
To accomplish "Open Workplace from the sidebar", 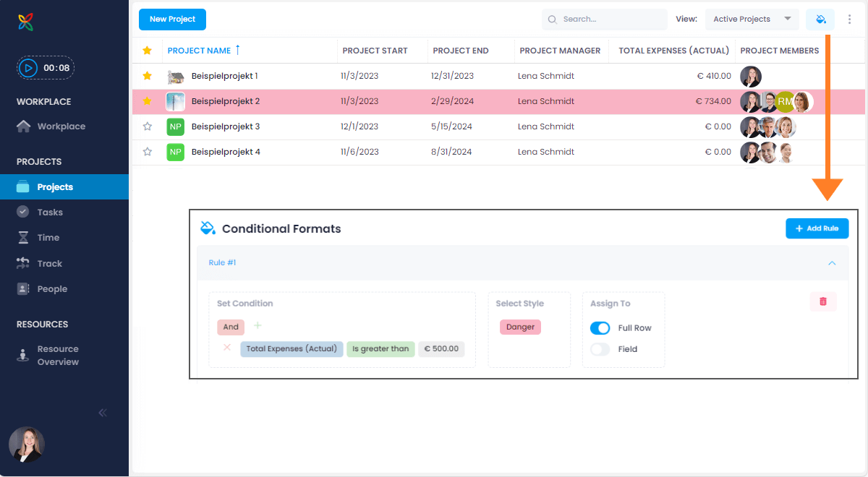I will click(61, 126).
